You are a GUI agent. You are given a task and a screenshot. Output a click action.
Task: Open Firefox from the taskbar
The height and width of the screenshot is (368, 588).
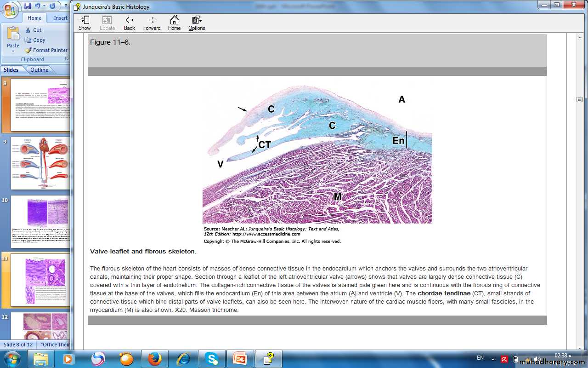pyautogui.click(x=155, y=358)
